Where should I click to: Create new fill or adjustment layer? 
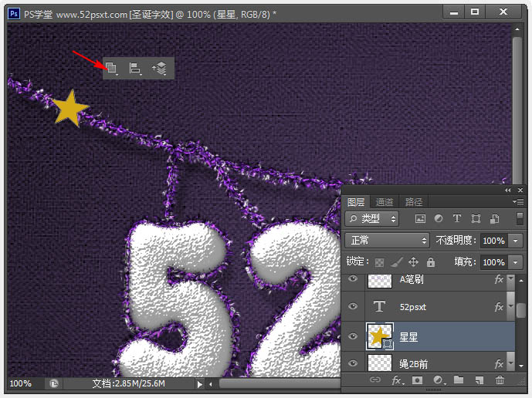pyautogui.click(x=439, y=380)
